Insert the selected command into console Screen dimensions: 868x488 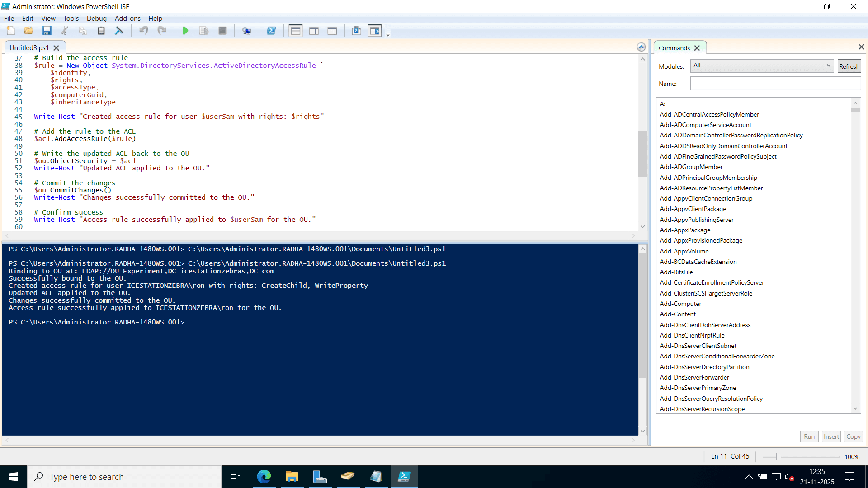tap(831, 436)
